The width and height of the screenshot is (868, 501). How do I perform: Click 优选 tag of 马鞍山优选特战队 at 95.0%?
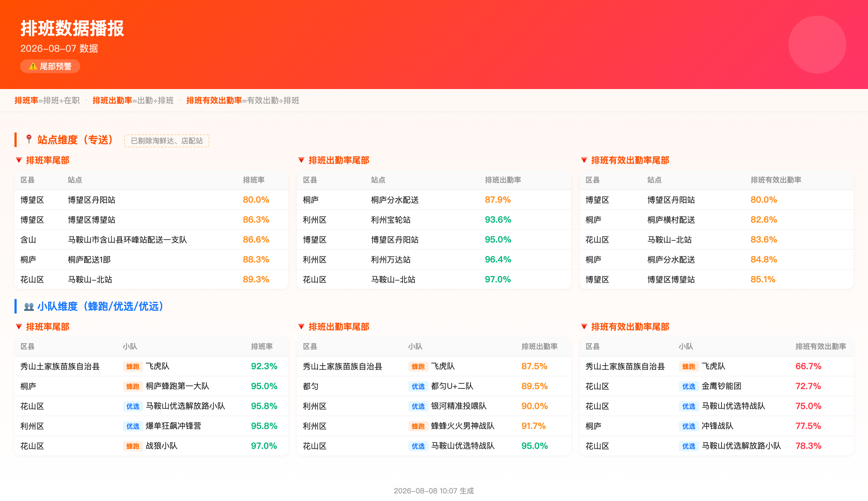coord(418,446)
